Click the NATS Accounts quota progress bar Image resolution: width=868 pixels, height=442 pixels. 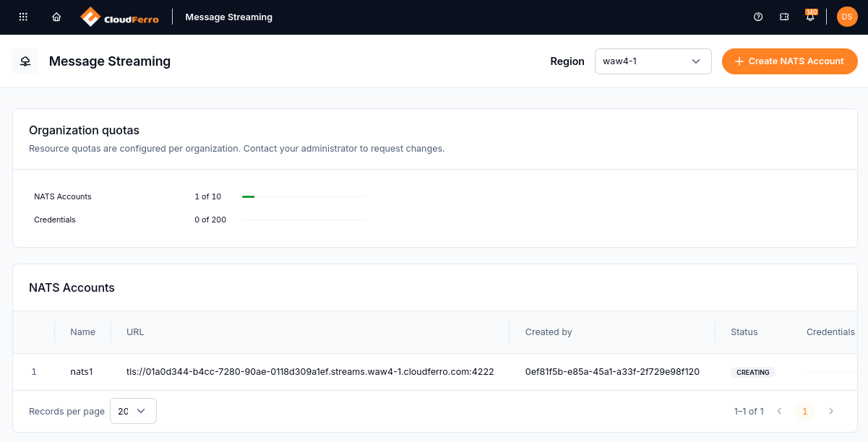pos(304,196)
